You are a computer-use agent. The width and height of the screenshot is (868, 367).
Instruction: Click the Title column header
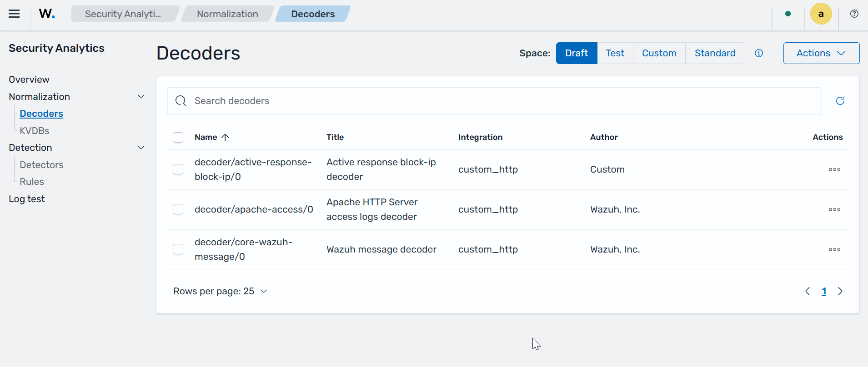335,137
